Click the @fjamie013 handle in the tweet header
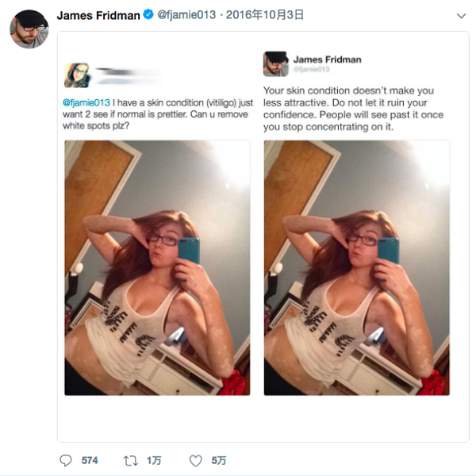Screen dimensions: 476x476 186,16
